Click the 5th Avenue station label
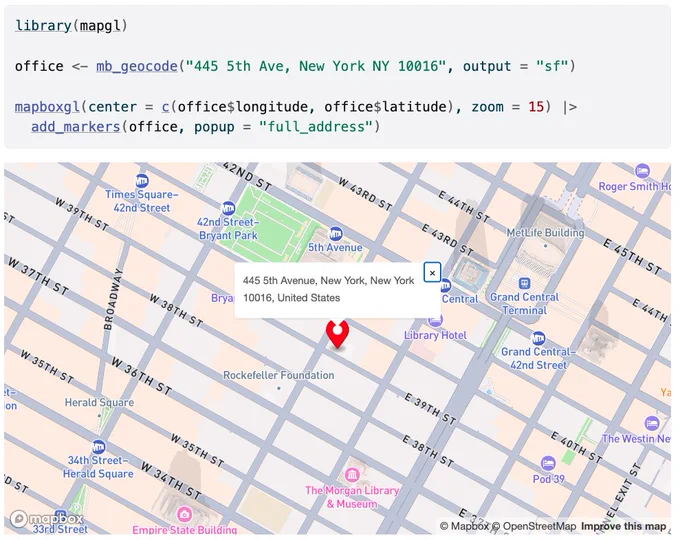The width and height of the screenshot is (680, 540). coord(335,247)
